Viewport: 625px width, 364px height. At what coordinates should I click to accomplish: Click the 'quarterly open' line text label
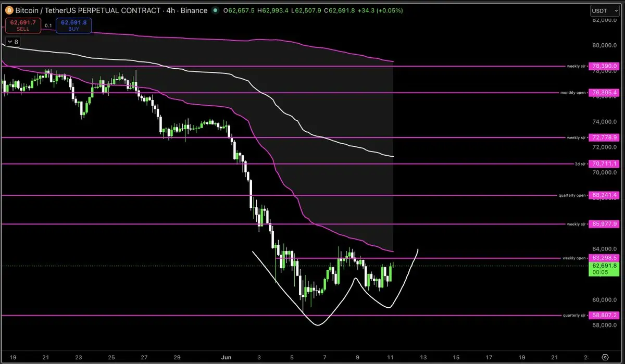click(x=572, y=195)
